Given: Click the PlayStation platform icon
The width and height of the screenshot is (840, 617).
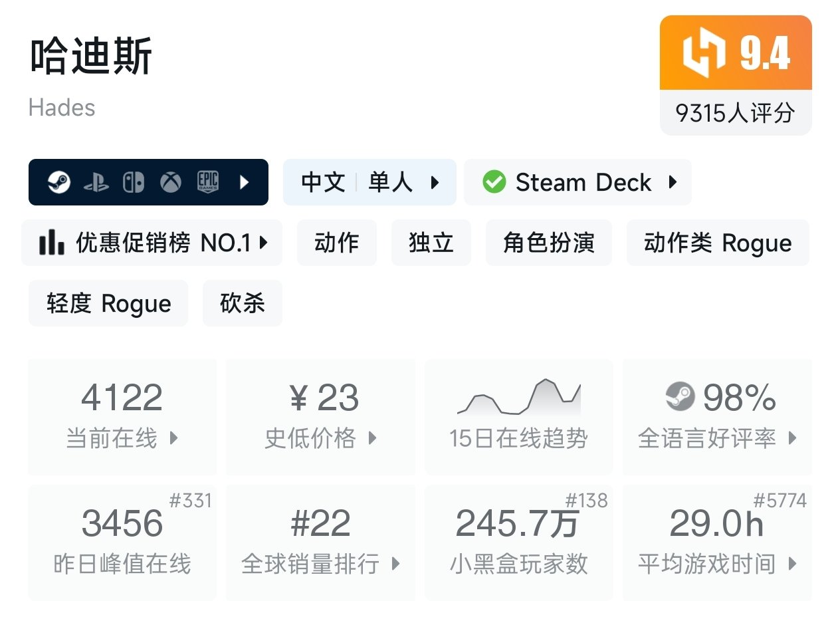Looking at the screenshot, I should tap(96, 183).
